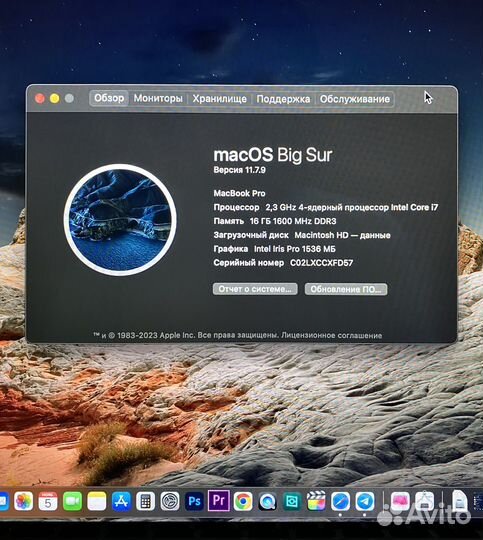Launch Final Cut Pro from the Dock
483x540 pixels.
coord(316,501)
